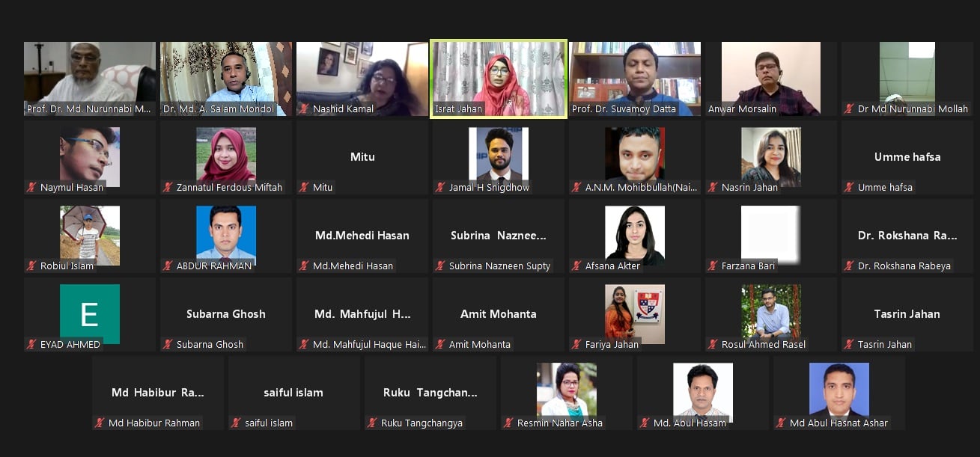Click muted mic icon next to saiful islam
Viewport: 980px width, 457px height.
pyautogui.click(x=236, y=423)
